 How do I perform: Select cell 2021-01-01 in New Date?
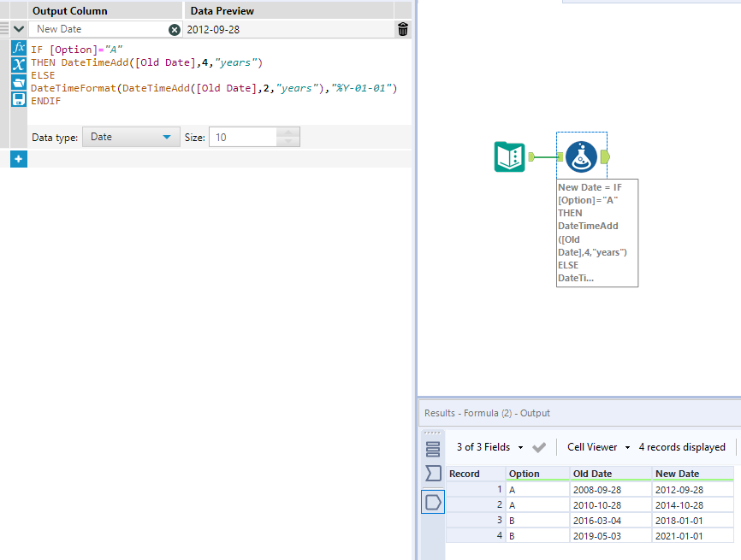pos(692,536)
